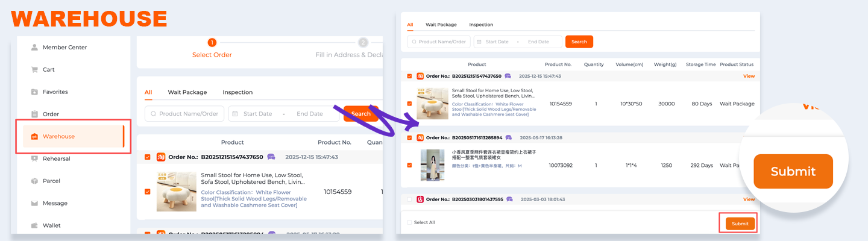This screenshot has width=868, height=241.
Task: Click Product Name/Order field in left panel
Action: click(184, 114)
